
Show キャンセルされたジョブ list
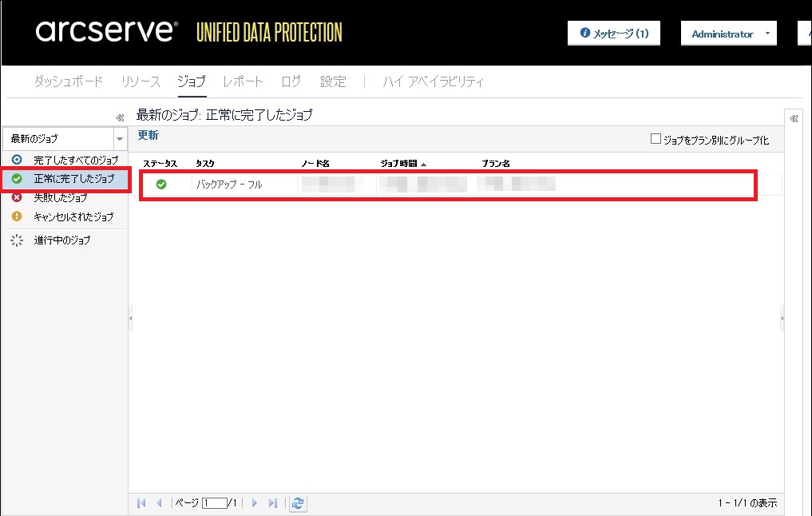coord(73,216)
